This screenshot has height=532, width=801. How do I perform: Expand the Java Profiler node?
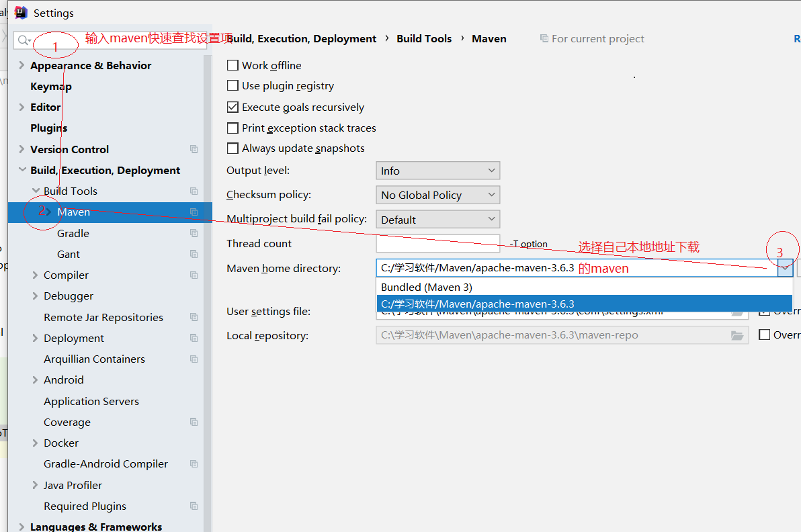coord(35,485)
